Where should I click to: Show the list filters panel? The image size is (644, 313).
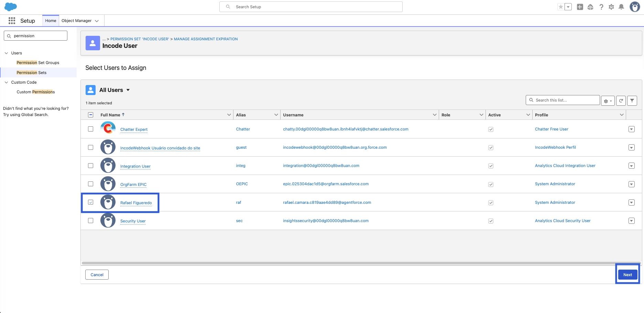coord(632,101)
